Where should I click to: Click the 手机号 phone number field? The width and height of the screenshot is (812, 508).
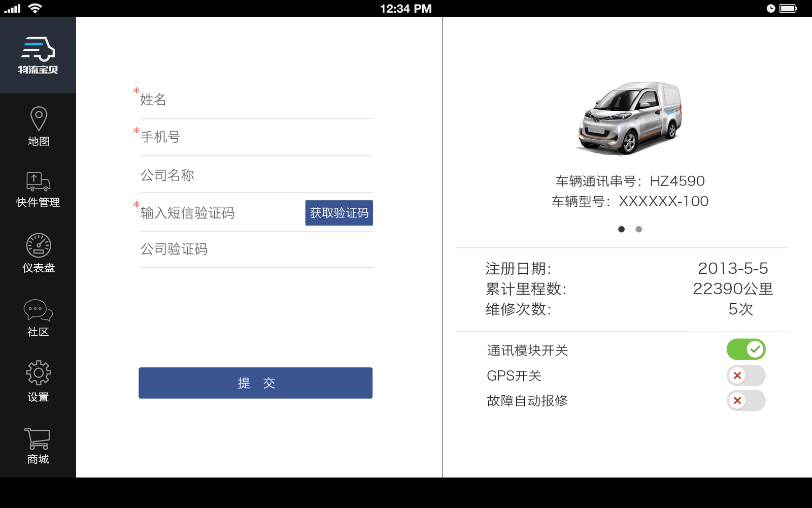point(256,137)
